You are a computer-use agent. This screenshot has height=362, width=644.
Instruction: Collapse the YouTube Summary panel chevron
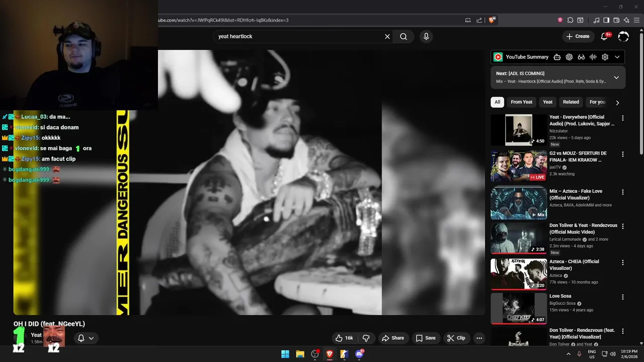pyautogui.click(x=617, y=57)
